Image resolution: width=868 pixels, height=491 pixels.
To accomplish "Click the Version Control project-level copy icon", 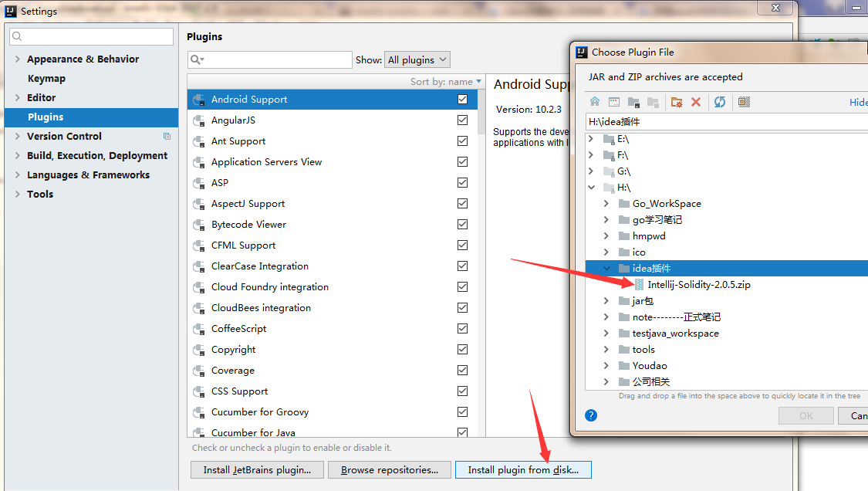I will 167,137.
